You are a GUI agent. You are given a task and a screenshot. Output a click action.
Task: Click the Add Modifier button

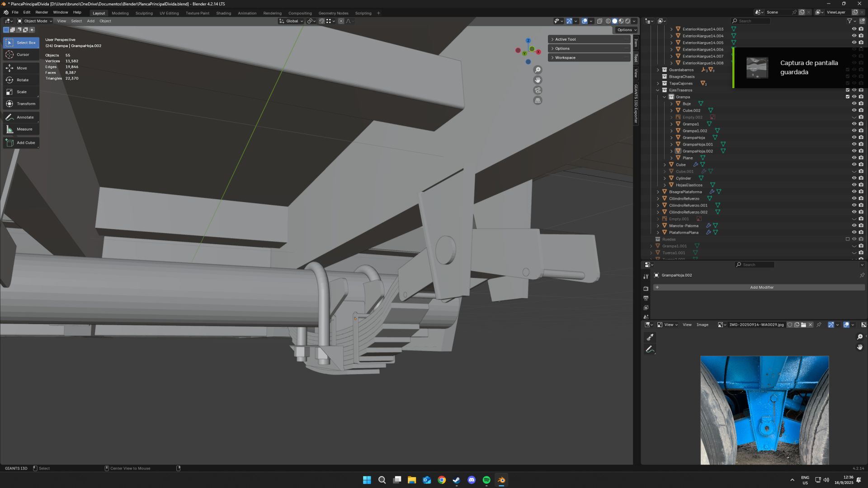761,287
